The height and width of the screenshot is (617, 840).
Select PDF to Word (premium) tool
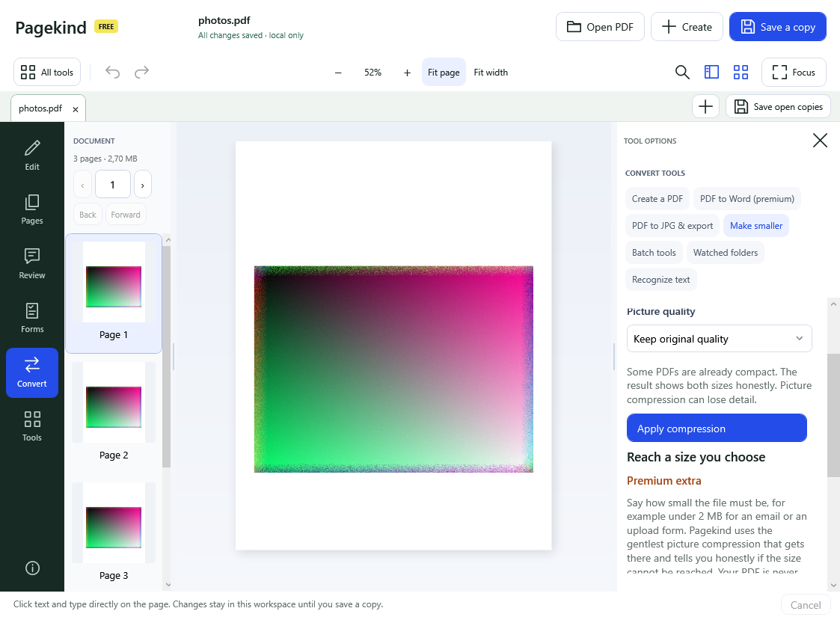[x=747, y=199]
